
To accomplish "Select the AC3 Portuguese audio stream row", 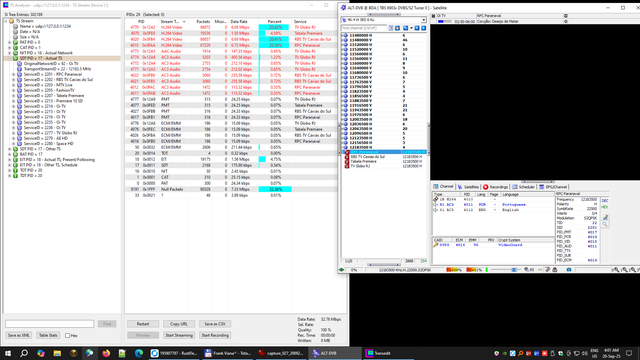I will 493,204.
